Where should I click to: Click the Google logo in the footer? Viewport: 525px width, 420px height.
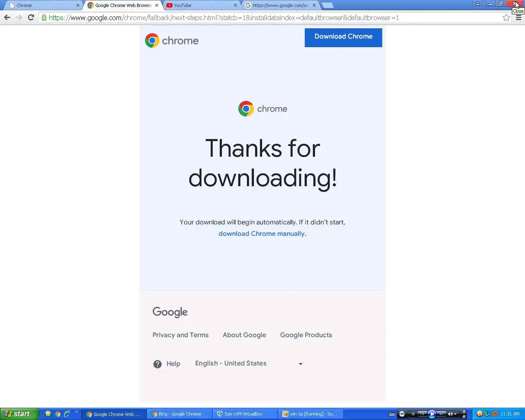click(170, 312)
